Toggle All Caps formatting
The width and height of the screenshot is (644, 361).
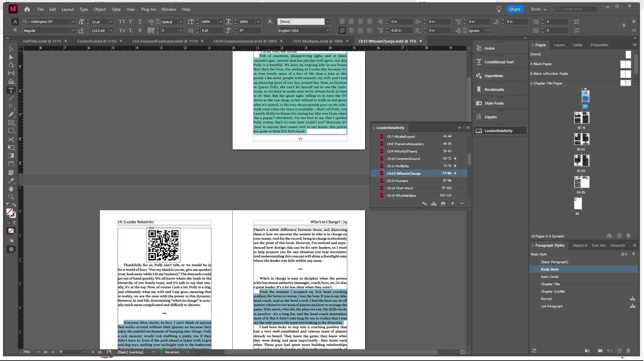tap(122, 22)
